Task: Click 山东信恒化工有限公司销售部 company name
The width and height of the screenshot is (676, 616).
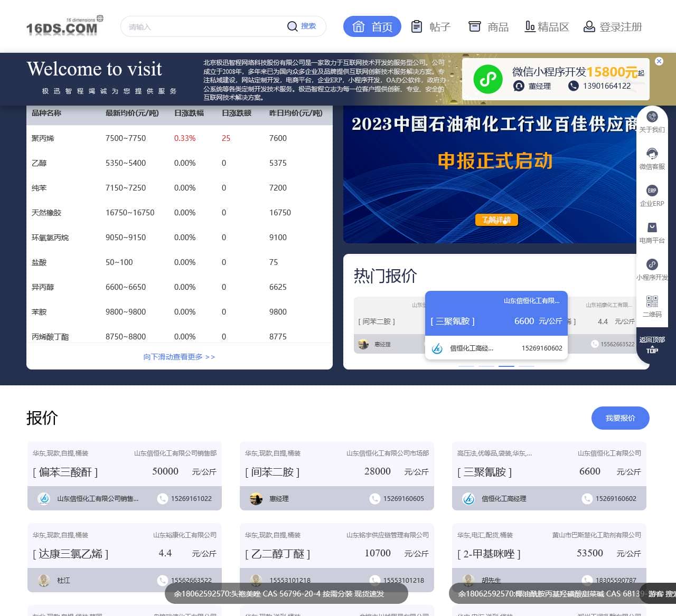Action: tap(175, 453)
